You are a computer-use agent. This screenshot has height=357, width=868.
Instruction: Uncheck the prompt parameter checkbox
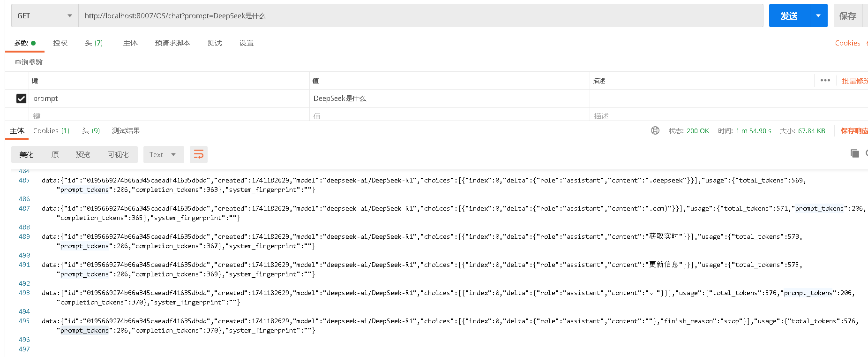[x=21, y=99]
